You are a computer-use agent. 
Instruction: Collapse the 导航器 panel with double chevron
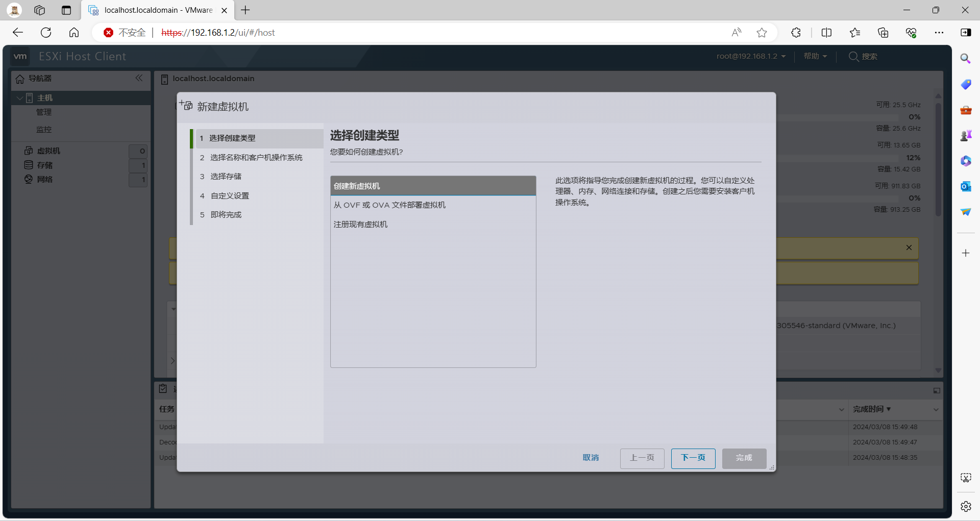139,78
